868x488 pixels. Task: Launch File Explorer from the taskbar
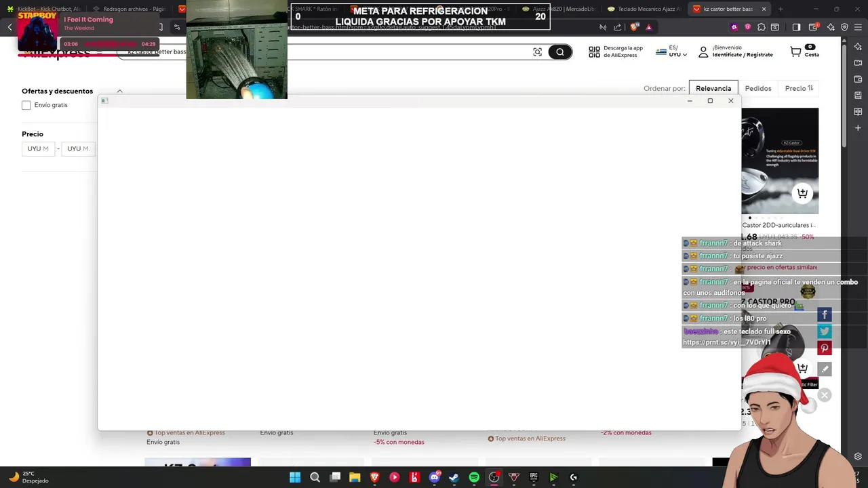(x=355, y=477)
